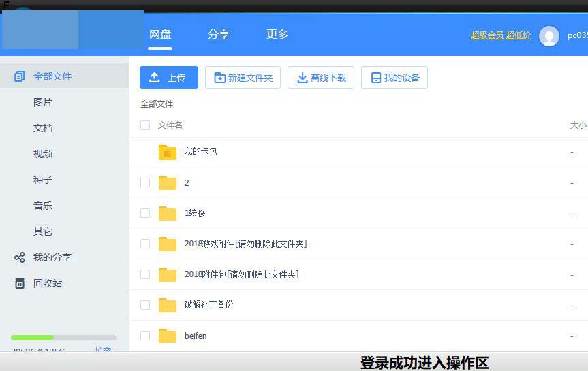
Task: Switch to the 分享 tab
Action: 219,35
